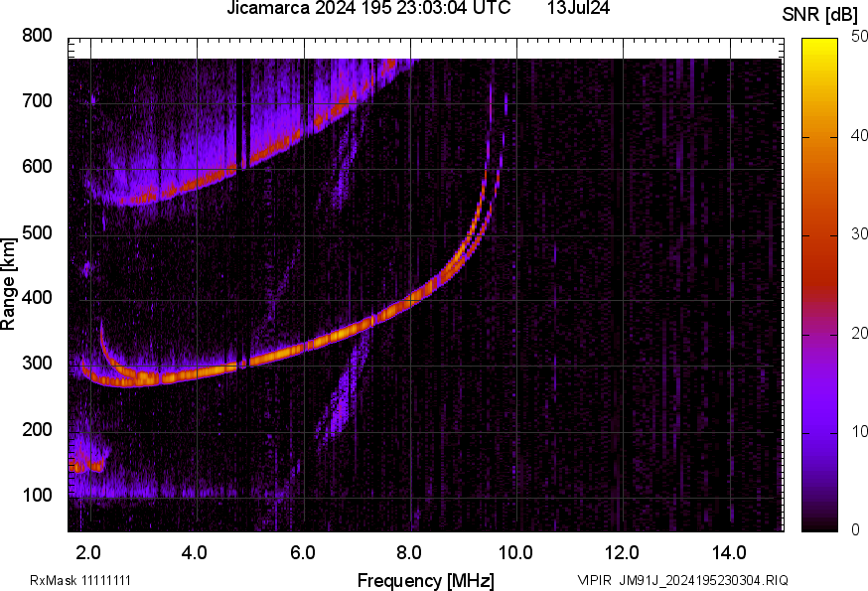Screen dimensions: 868x591
Task: Click the 'SNR [dB]' colorbar title
Action: (820, 15)
